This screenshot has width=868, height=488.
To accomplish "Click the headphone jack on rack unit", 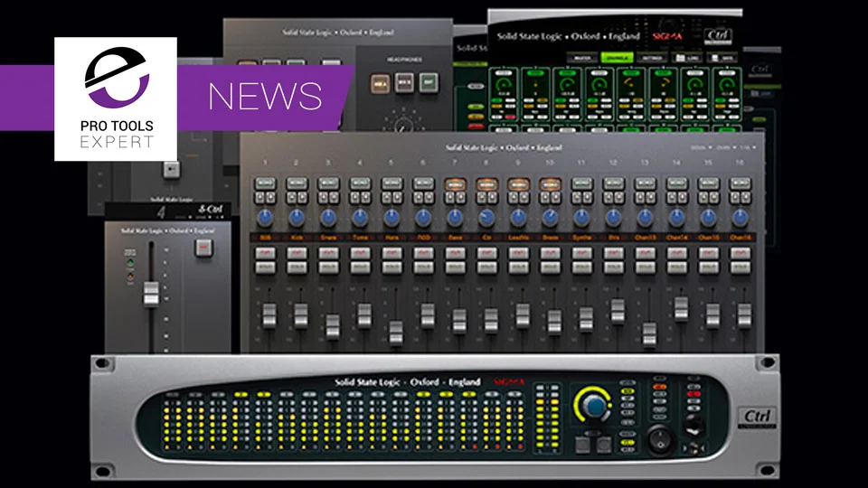I will (x=693, y=426).
